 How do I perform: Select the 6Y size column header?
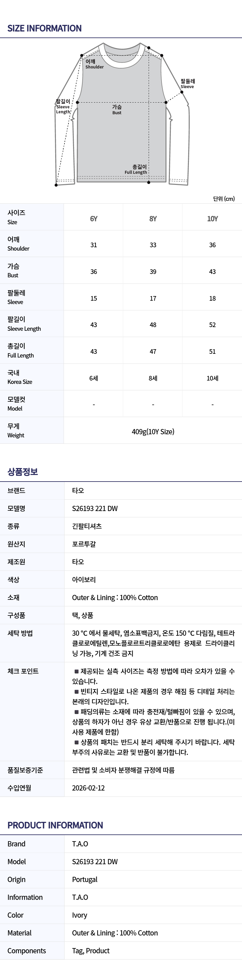tap(94, 219)
